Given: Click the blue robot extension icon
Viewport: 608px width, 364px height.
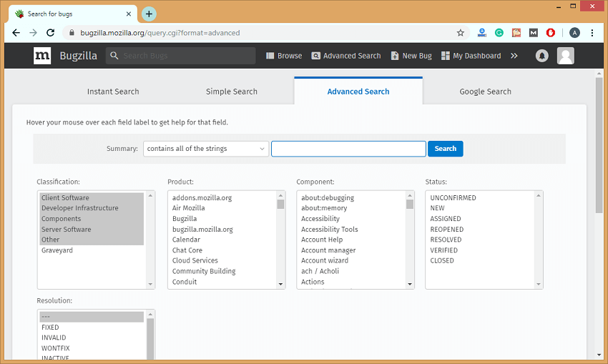Looking at the screenshot, I should point(481,33).
